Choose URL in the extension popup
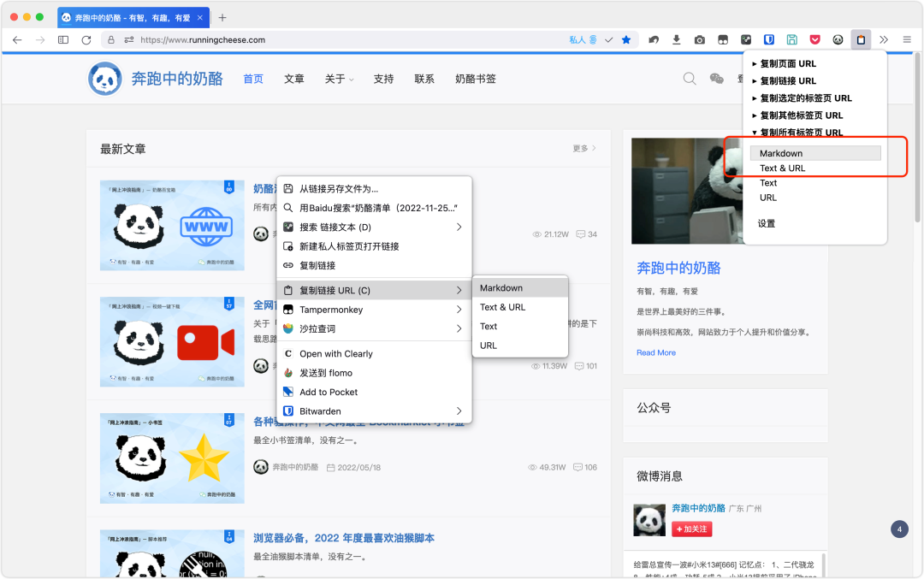 815,198
